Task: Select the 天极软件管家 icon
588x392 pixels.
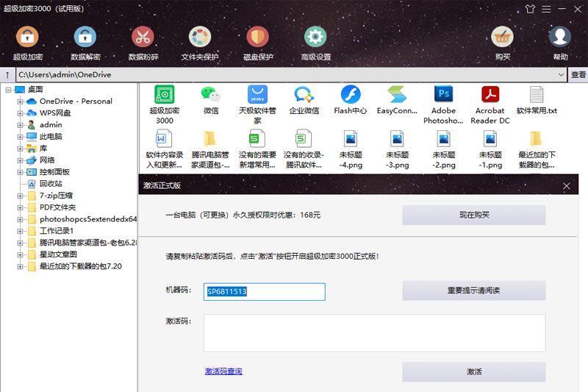Action: pos(257,94)
